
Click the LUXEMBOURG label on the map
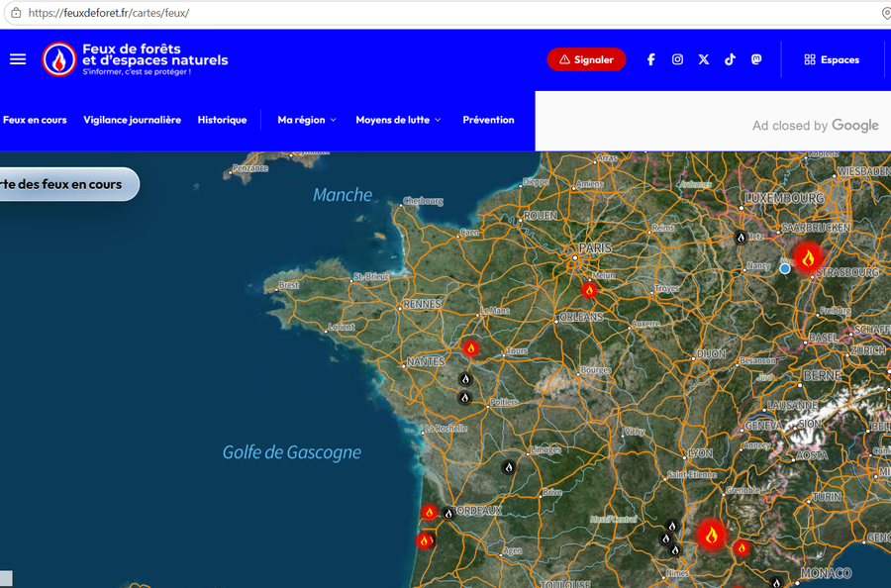click(x=784, y=198)
